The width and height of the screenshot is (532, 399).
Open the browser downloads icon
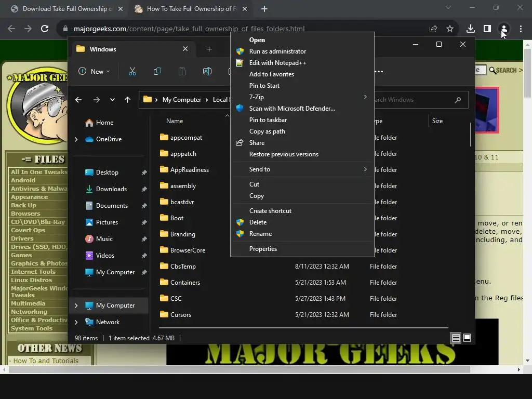(x=470, y=29)
